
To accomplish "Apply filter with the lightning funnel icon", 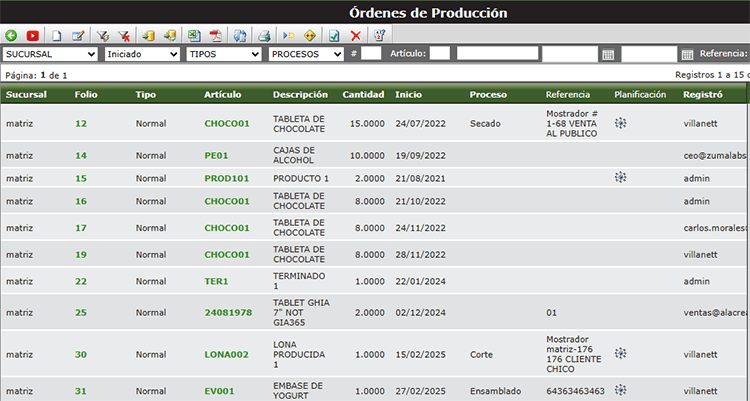I will (x=102, y=35).
